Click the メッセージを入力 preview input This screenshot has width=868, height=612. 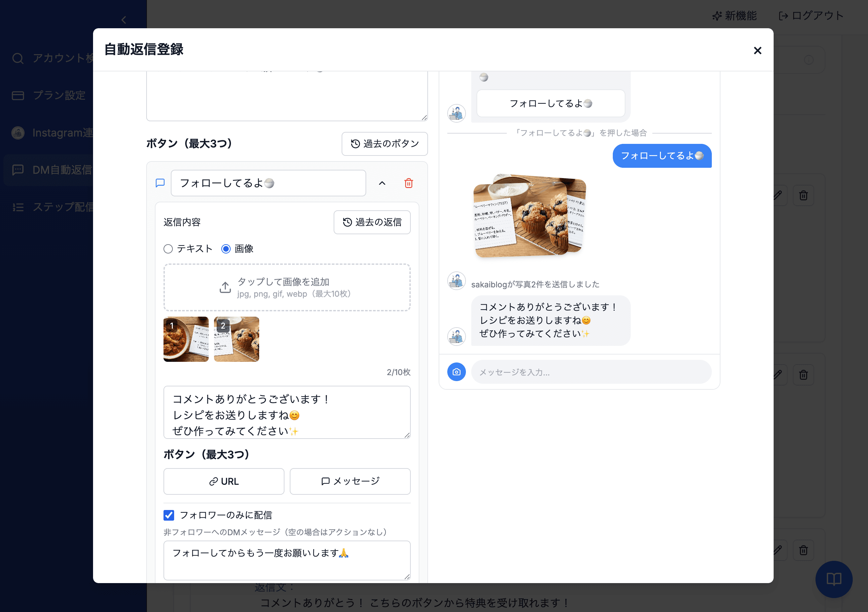[x=591, y=372]
